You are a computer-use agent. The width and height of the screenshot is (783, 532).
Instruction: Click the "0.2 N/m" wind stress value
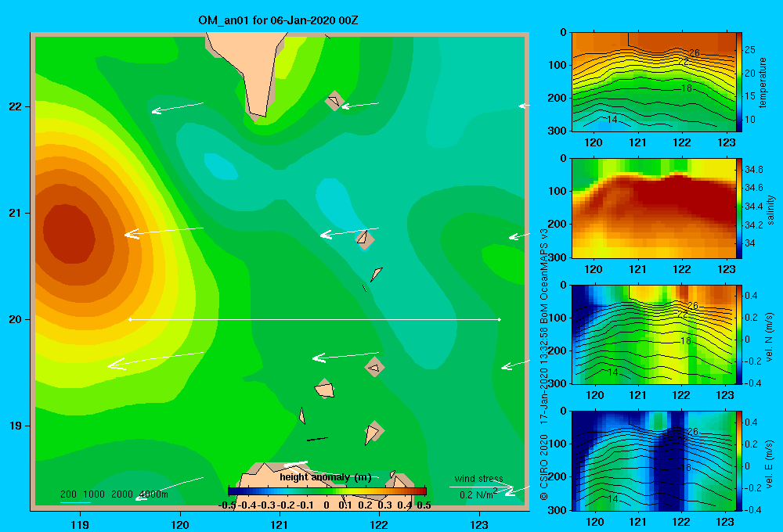tap(478, 494)
